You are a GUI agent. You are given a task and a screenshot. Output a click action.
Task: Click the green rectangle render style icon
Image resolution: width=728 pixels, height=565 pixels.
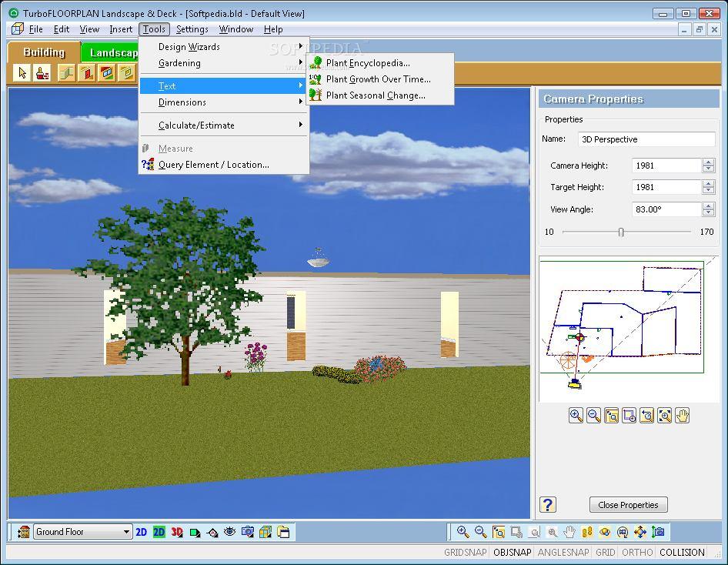pyautogui.click(x=195, y=532)
